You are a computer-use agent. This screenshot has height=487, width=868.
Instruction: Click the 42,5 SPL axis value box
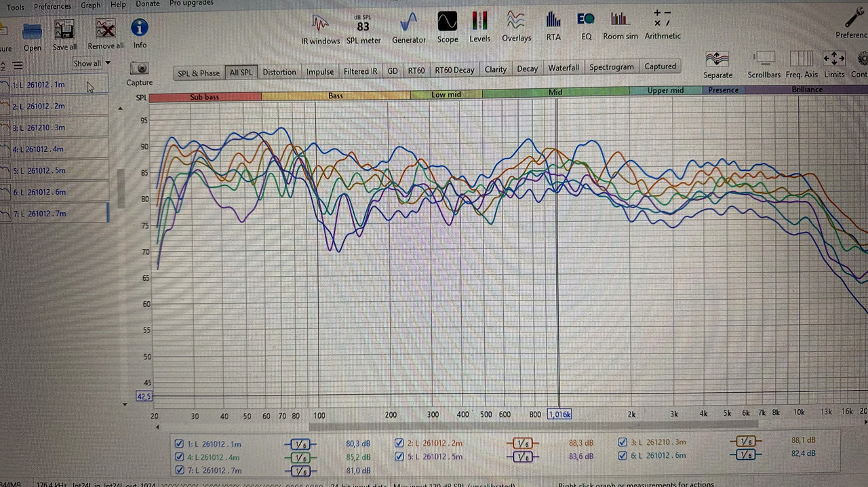point(144,396)
